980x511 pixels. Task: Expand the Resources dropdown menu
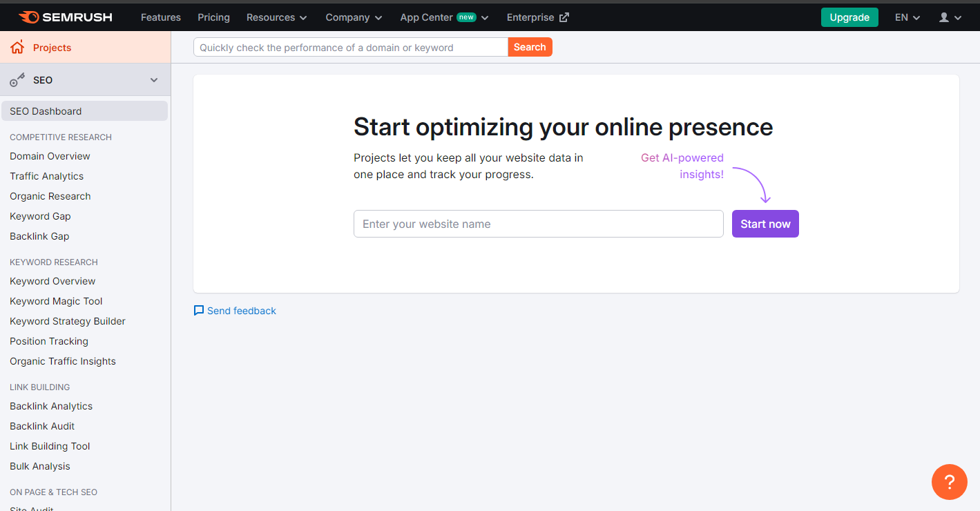[x=276, y=17]
